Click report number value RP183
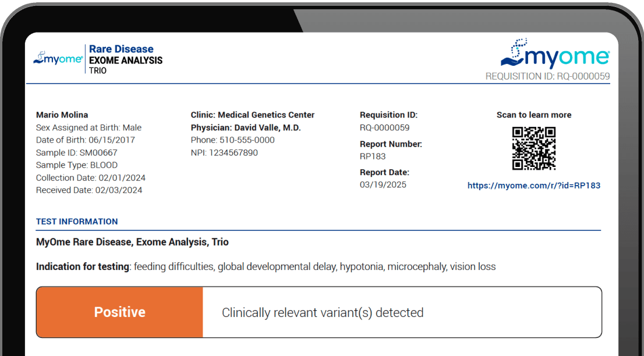The image size is (644, 356). pos(373,156)
